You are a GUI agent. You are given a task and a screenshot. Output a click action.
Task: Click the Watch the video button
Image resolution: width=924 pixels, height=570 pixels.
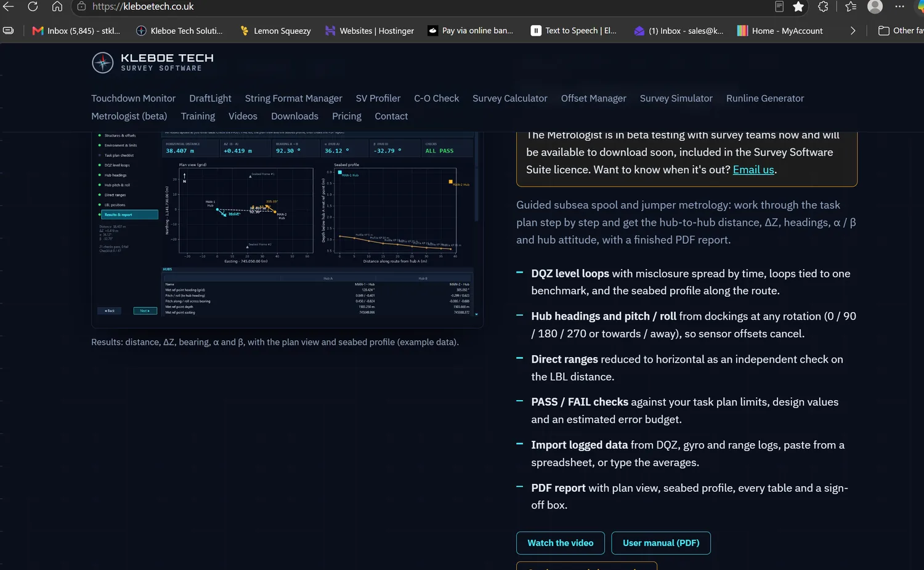[561, 543]
